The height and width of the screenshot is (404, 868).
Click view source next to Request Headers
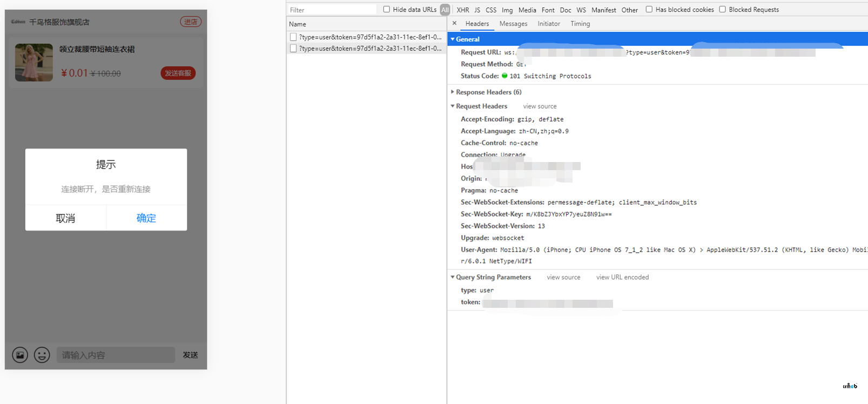point(540,106)
